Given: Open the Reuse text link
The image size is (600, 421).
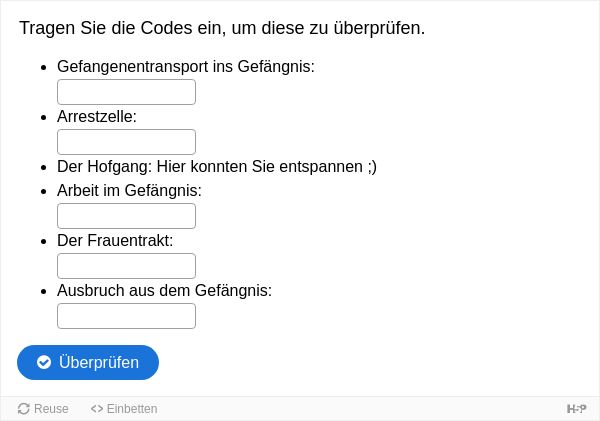Looking at the screenshot, I should pos(51,409).
